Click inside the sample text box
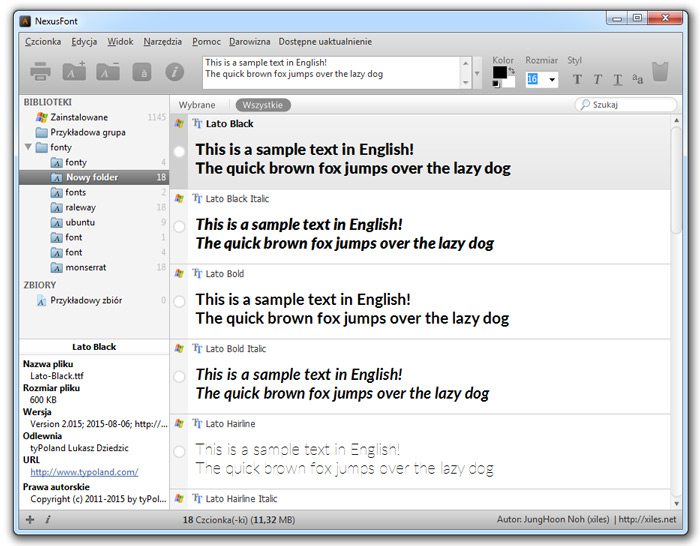Image resolution: width=700 pixels, height=546 pixels. click(332, 73)
